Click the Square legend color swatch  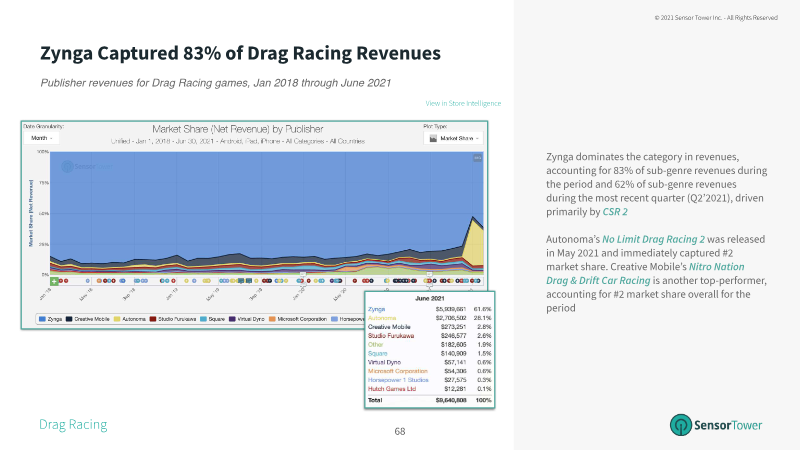click(x=204, y=319)
